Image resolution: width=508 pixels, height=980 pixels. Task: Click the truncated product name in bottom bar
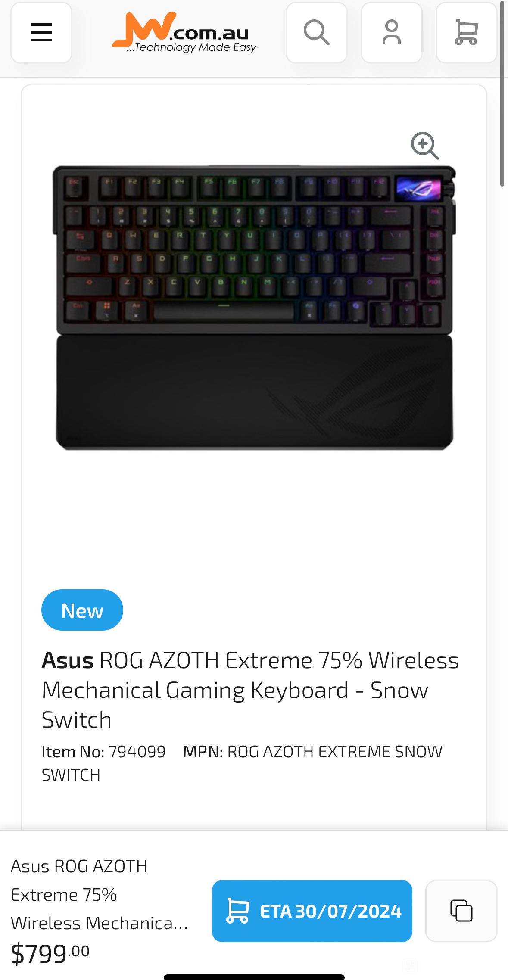click(99, 895)
